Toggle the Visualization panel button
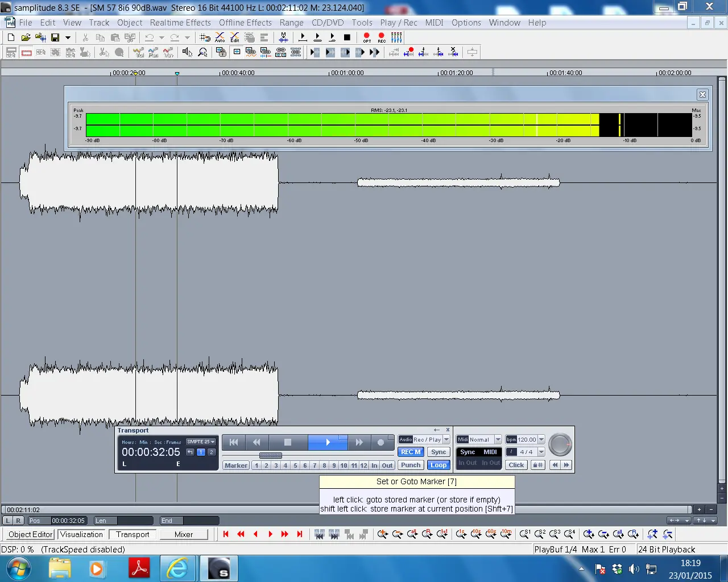Image resolution: width=728 pixels, height=582 pixels. pyautogui.click(x=81, y=535)
